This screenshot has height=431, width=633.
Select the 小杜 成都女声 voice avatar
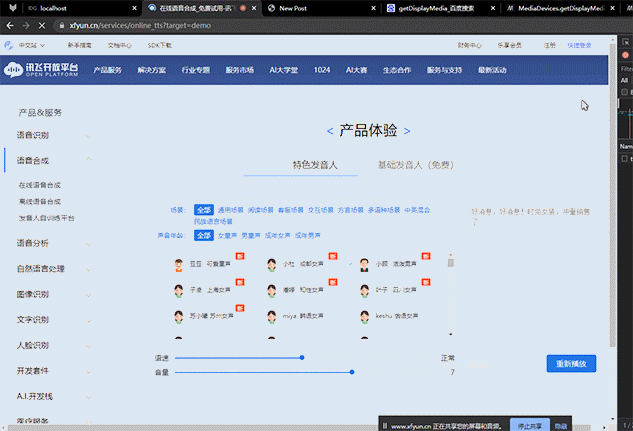[x=272, y=265]
